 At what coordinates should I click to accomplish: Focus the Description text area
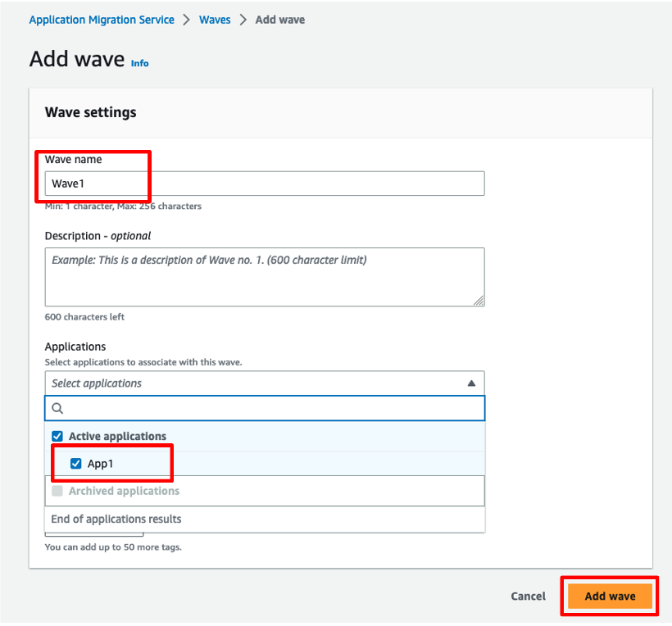coord(265,277)
